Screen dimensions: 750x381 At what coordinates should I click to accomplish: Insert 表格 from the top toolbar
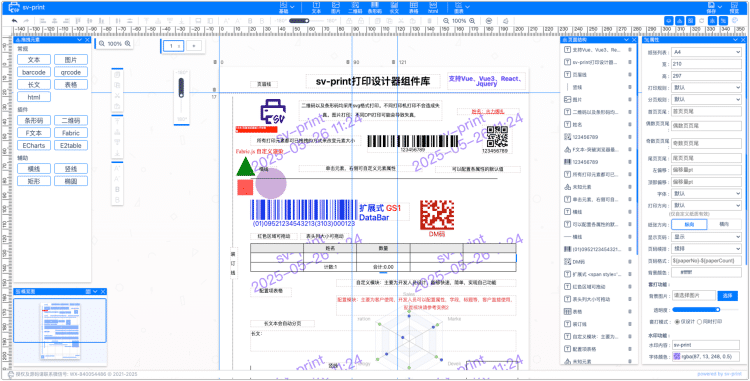pyautogui.click(x=413, y=7)
